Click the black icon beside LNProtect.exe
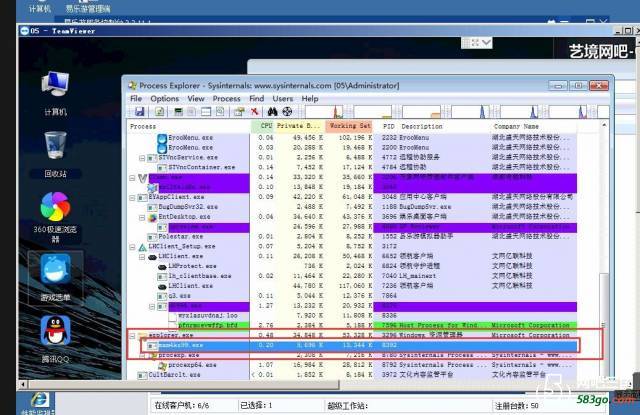The height and width of the screenshot is (415, 640). [162, 267]
